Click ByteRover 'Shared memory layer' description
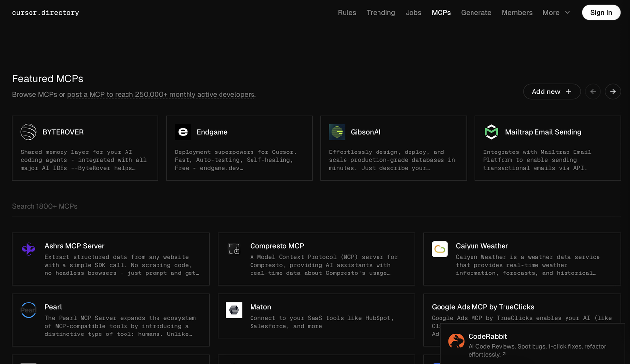The width and height of the screenshot is (630, 364). [83, 160]
